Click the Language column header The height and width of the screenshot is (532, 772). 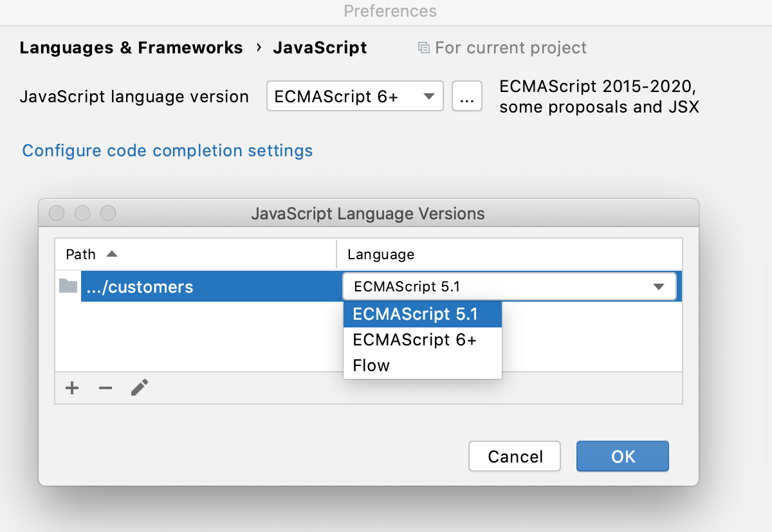[381, 254]
